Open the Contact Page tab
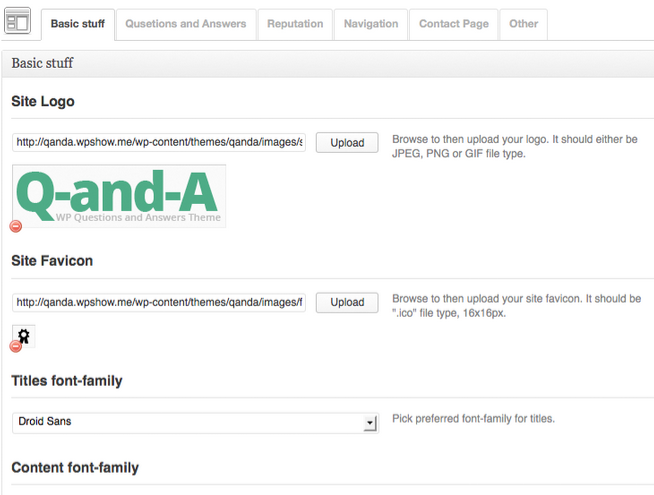This screenshot has height=495, width=654. (454, 24)
